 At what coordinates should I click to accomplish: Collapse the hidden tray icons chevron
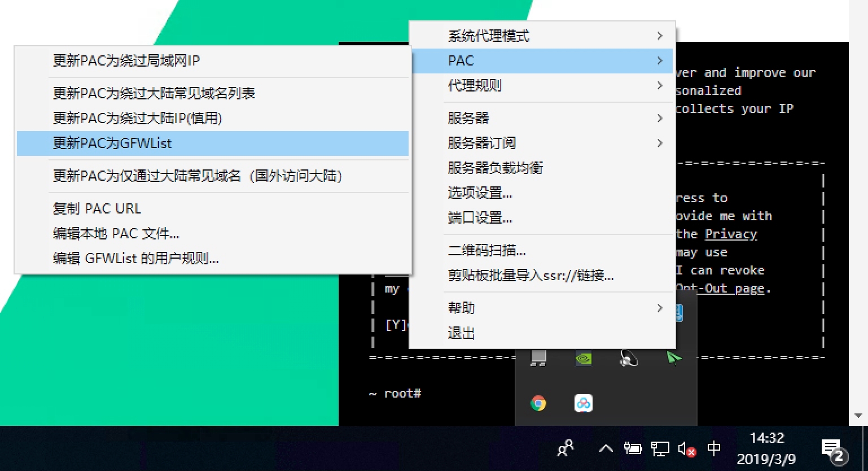pos(606,449)
